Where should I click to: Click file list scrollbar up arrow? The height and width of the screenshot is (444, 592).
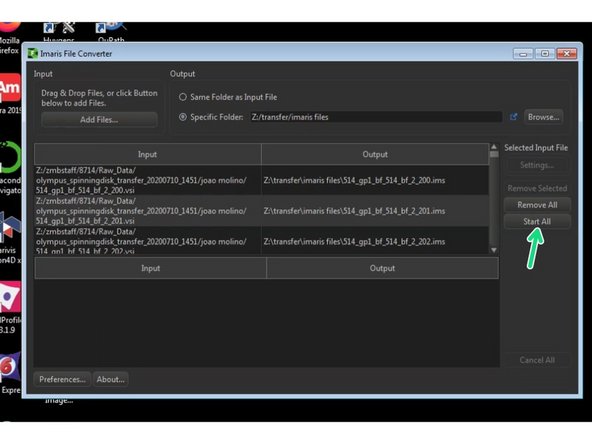494,146
